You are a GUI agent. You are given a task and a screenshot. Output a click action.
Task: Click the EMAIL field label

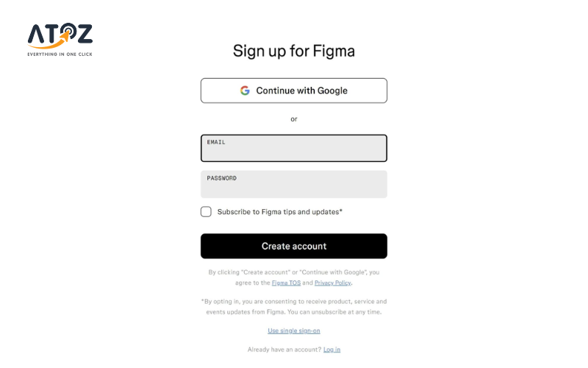tap(216, 141)
